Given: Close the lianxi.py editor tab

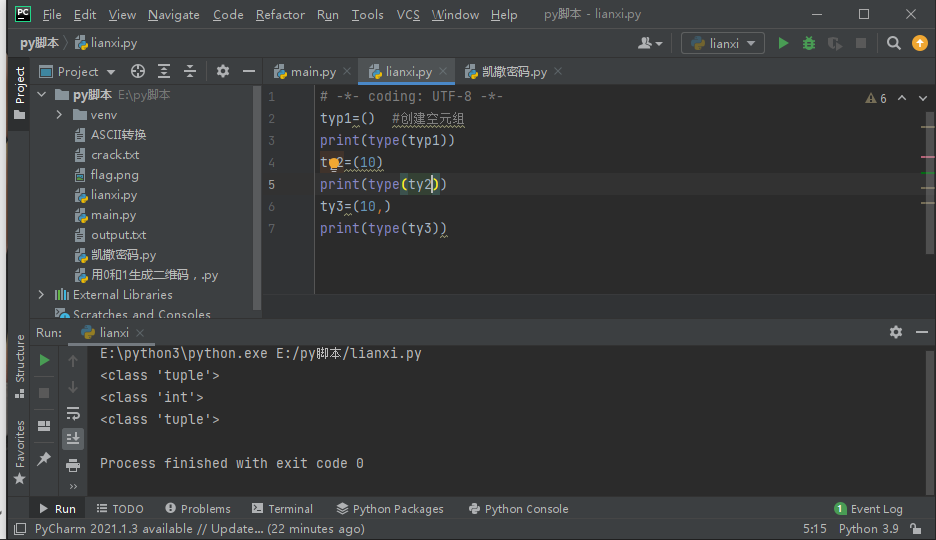Looking at the screenshot, I should [x=443, y=72].
